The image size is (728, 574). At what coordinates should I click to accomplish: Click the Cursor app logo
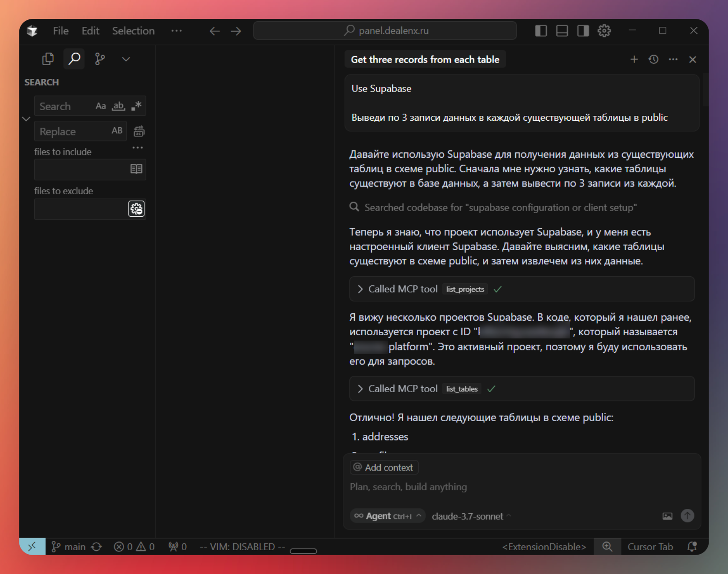(x=32, y=31)
